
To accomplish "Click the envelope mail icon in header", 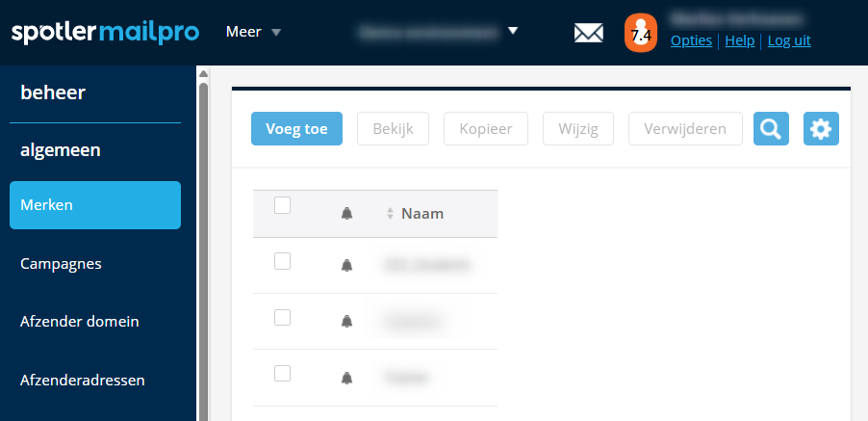I will (x=588, y=33).
